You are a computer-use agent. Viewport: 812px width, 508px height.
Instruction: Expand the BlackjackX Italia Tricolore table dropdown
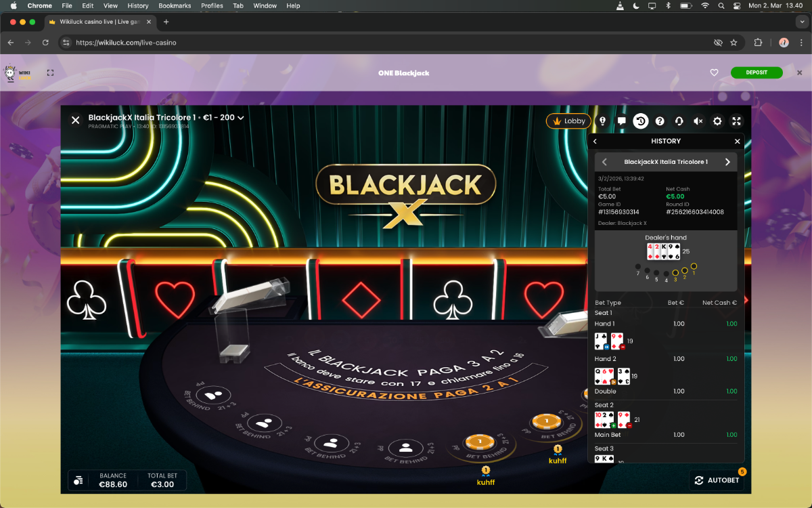pos(240,118)
